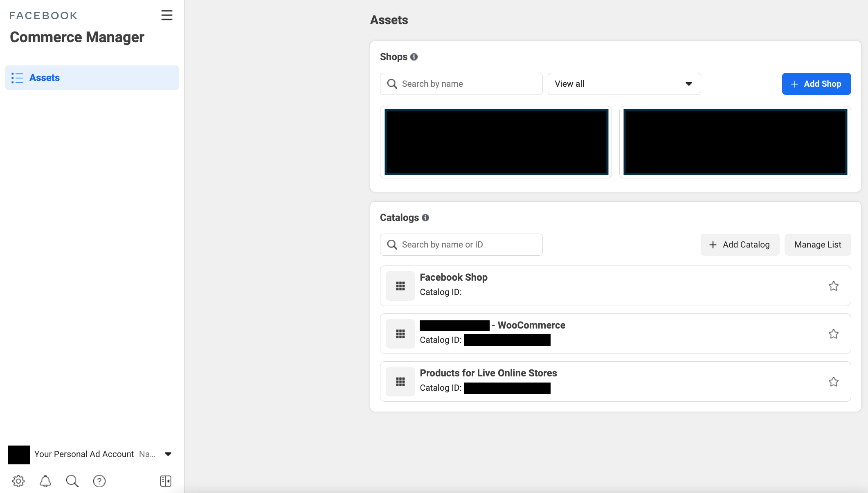Image resolution: width=868 pixels, height=493 pixels.
Task: Open the hamburger menu in sidebar
Action: [166, 15]
